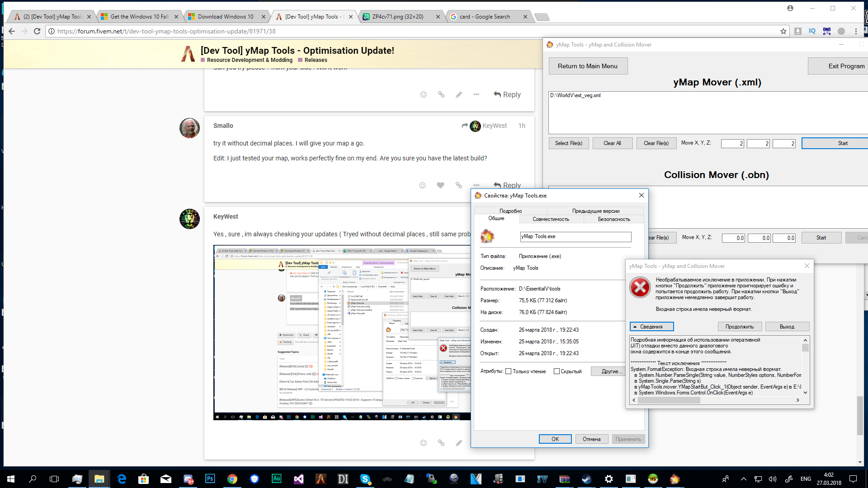The height and width of the screenshot is (488, 868).
Task: Copy a link to KeyWest's post via chain icon
Action: pyautogui.click(x=441, y=443)
